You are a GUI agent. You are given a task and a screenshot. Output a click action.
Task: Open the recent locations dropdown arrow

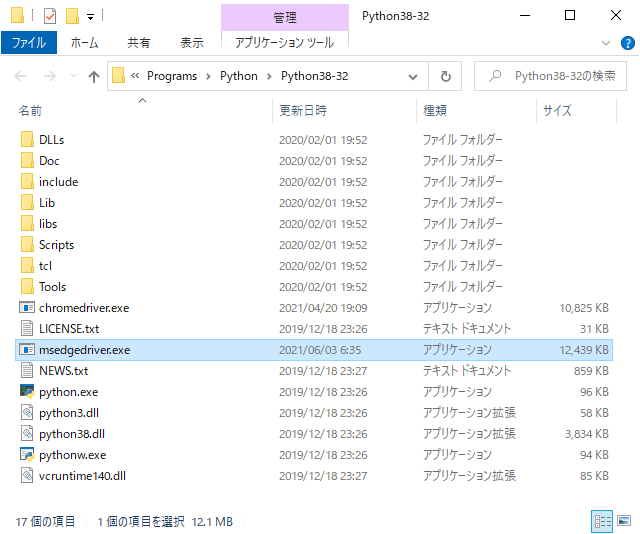(x=73, y=76)
